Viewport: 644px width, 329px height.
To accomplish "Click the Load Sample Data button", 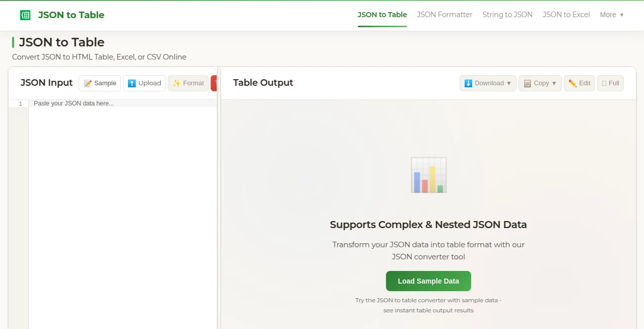I will point(428,281).
